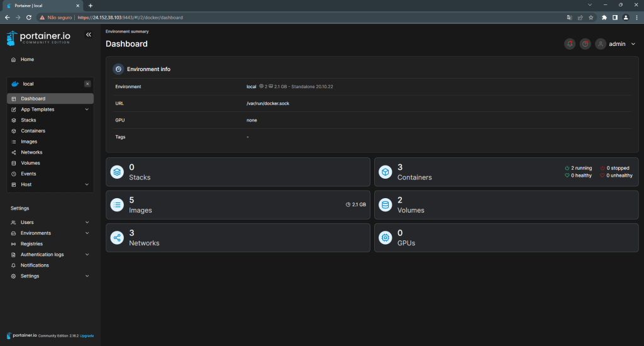Screen dimensions: 644x346
Task: Open Users settings item
Action: (x=27, y=222)
